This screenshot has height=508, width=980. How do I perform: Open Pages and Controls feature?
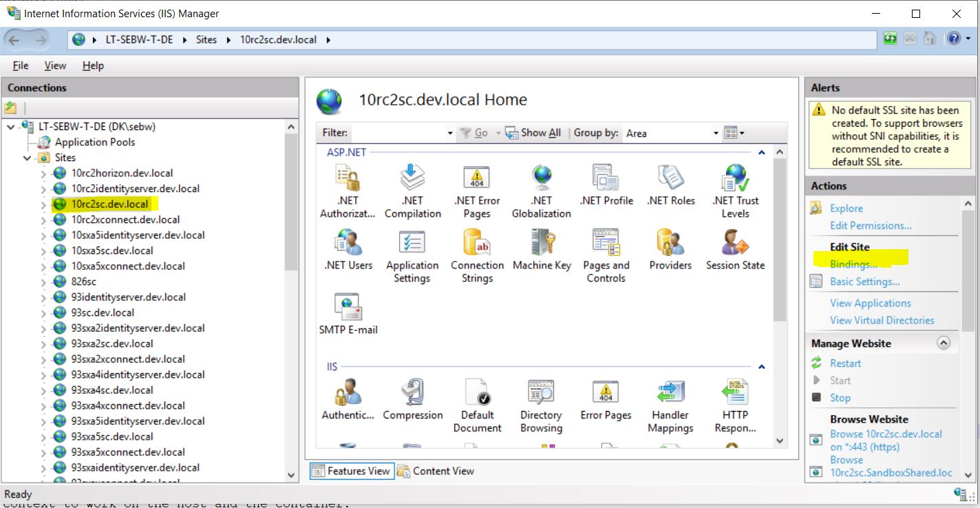tap(606, 242)
